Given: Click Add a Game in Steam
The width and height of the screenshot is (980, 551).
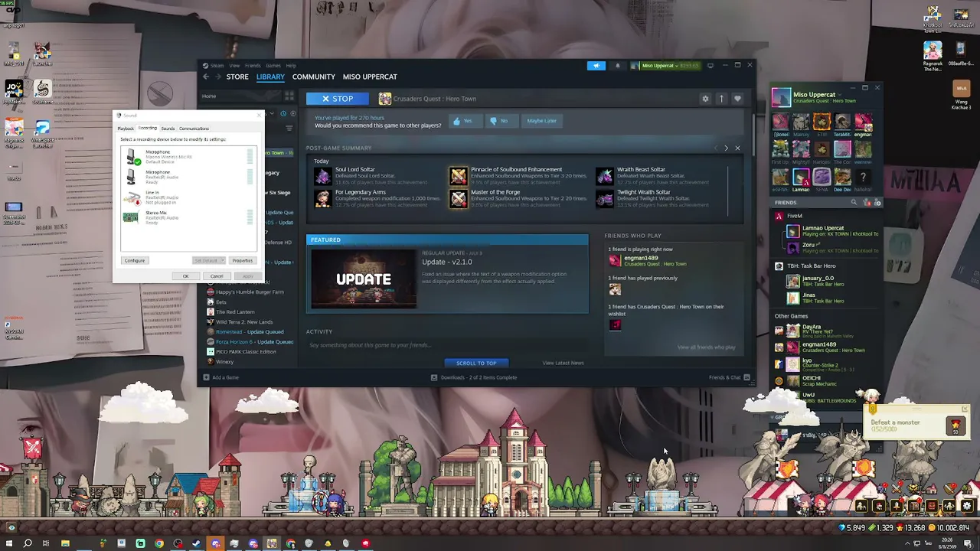Looking at the screenshot, I should click(221, 377).
